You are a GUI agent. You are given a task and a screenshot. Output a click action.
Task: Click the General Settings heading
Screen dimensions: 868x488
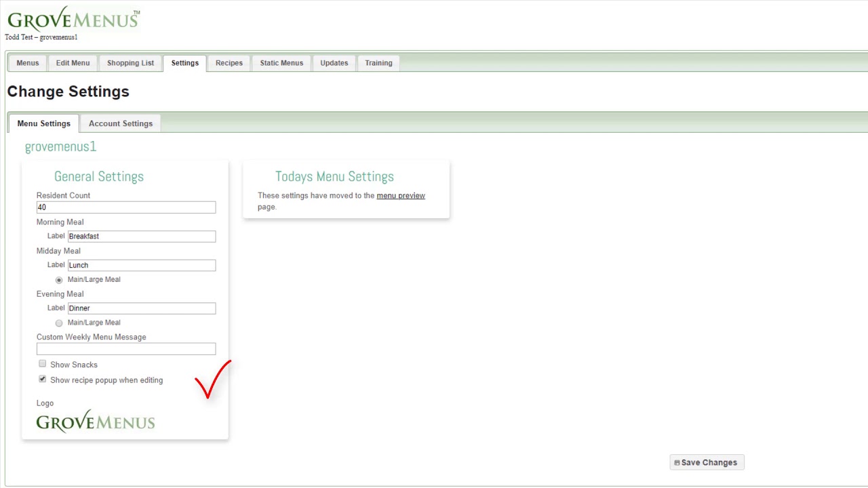99,176
